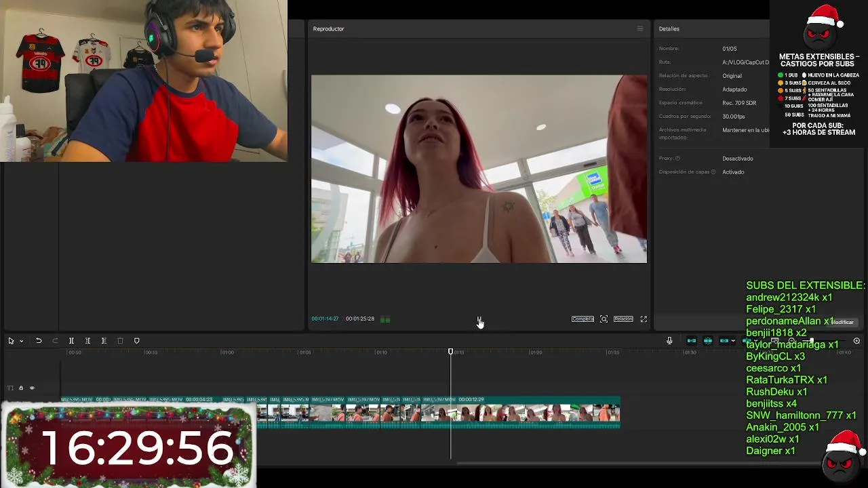Adjust the timeline zoom slider handle
Viewport: 868px width, 488px height.
click(812, 341)
